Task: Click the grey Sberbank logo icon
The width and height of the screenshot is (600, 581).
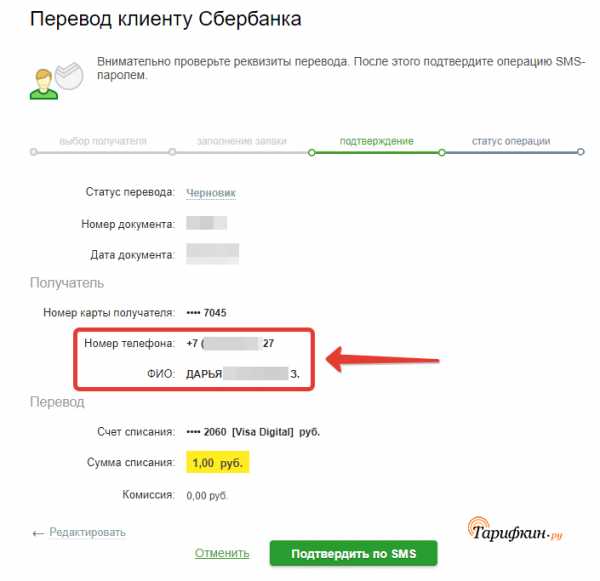Action: [69, 76]
